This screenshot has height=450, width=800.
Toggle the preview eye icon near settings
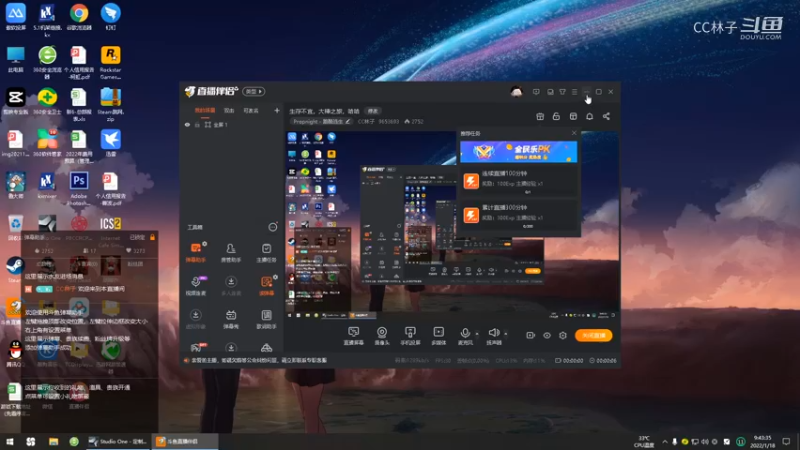coord(547,335)
